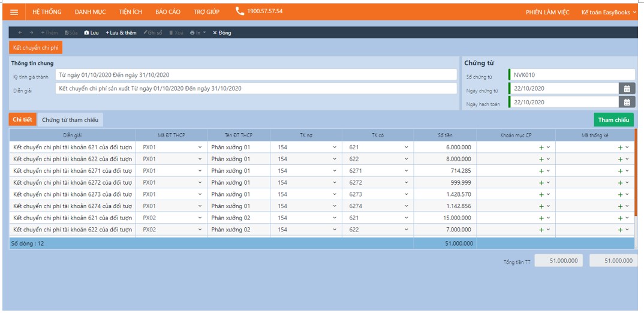Screen dimensions: 644x313
Task: Click Ghi sổ in toolbar
Action: [x=153, y=33]
